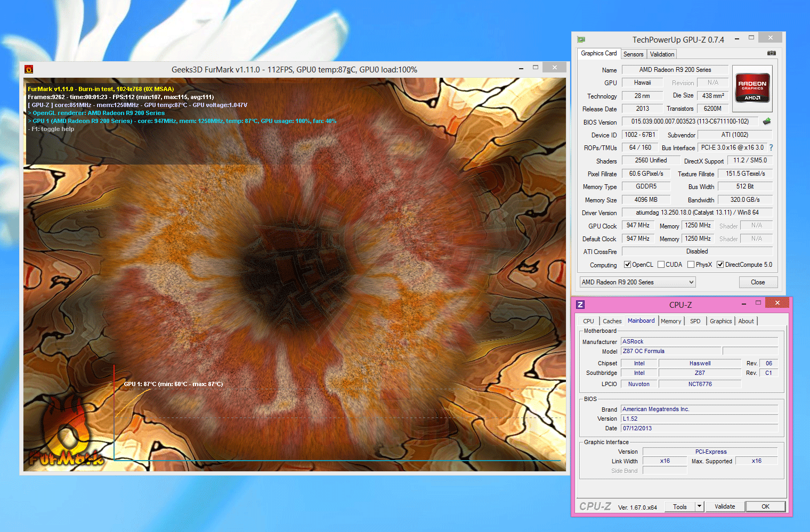This screenshot has width=810, height=532.
Task: Click the Driver Version field in GPU-Z
Action: tap(697, 212)
